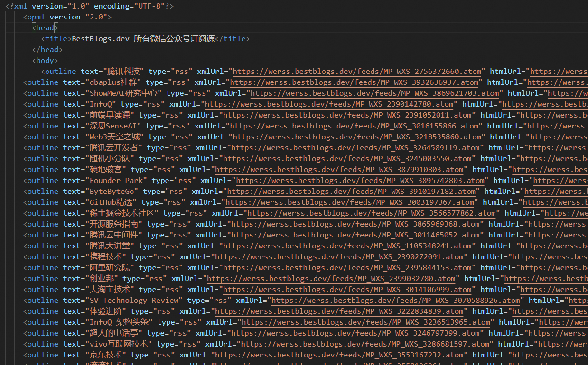The height and width of the screenshot is (365, 588).
Task: Open the 腾讯大讲堂 feed URL MP_WXS_1105348241
Action: [x=347, y=246]
